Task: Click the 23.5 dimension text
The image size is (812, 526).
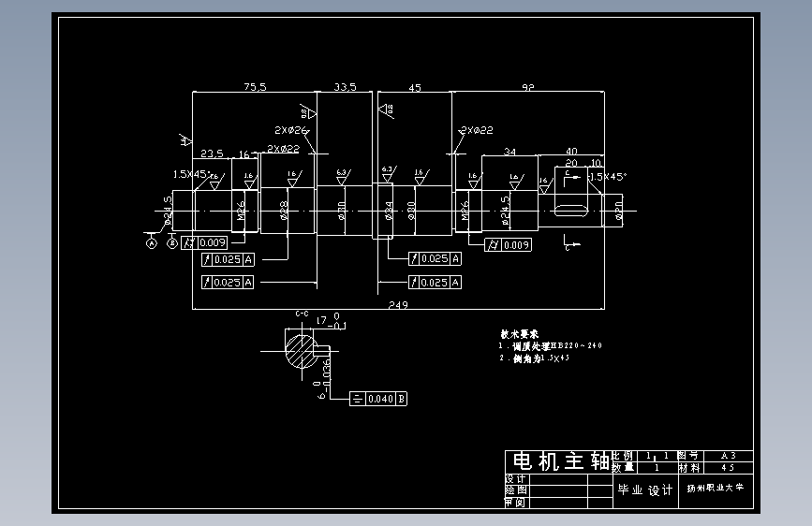Action: [x=212, y=153]
